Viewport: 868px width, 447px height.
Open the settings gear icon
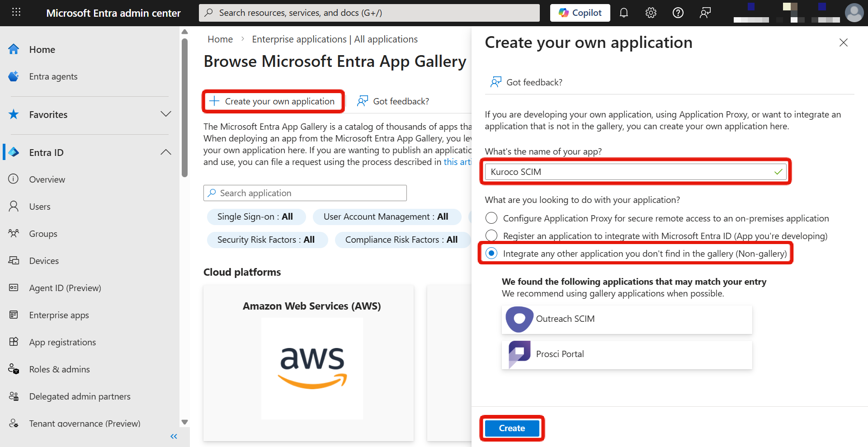pyautogui.click(x=651, y=13)
